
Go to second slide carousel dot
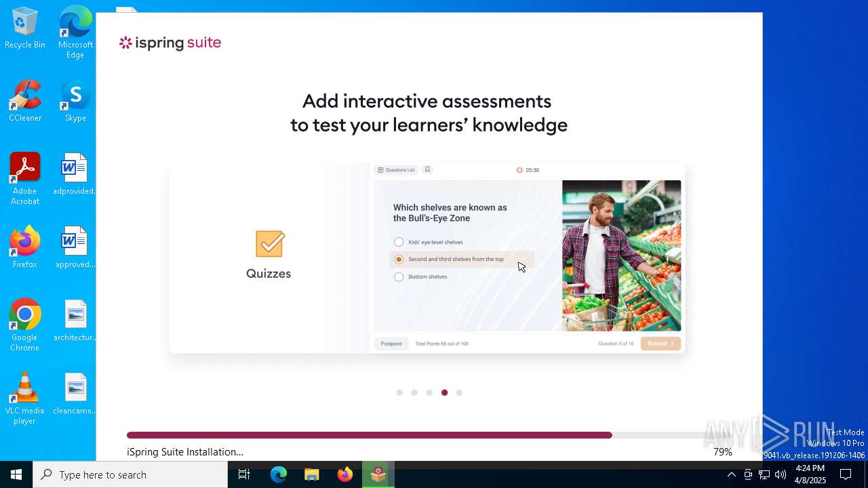tap(414, 392)
